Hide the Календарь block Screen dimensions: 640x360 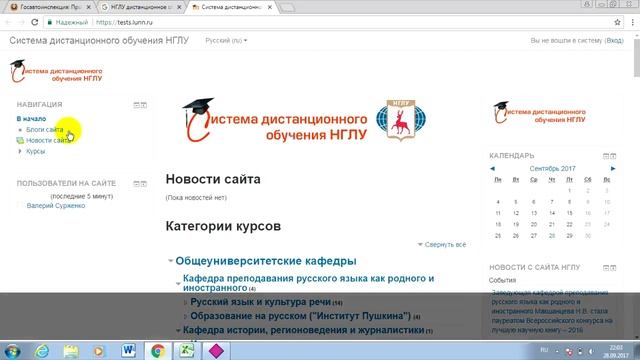click(606, 156)
